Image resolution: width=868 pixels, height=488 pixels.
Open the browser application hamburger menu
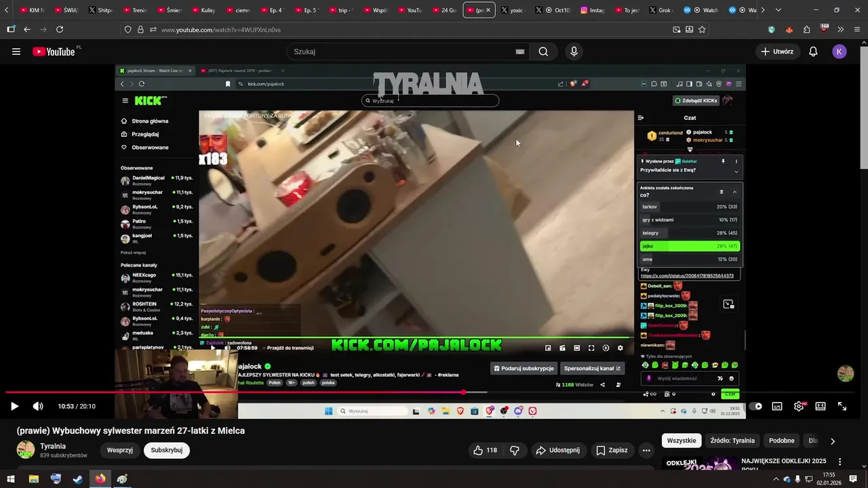coord(856,29)
